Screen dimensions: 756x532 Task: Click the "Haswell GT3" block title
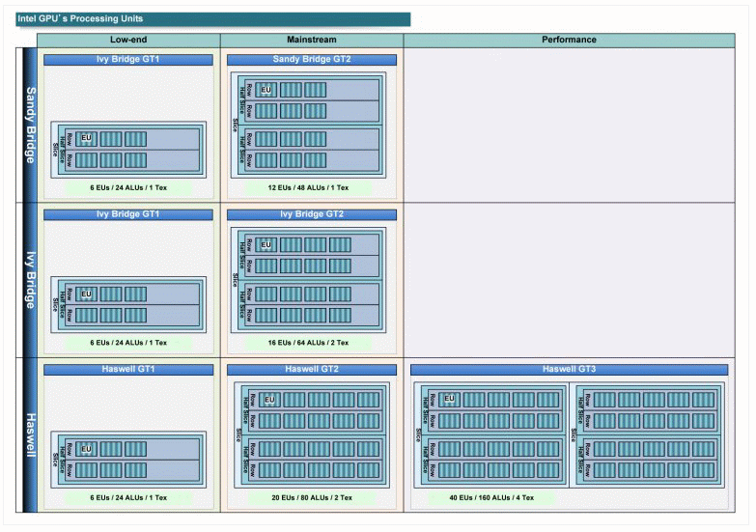point(569,370)
